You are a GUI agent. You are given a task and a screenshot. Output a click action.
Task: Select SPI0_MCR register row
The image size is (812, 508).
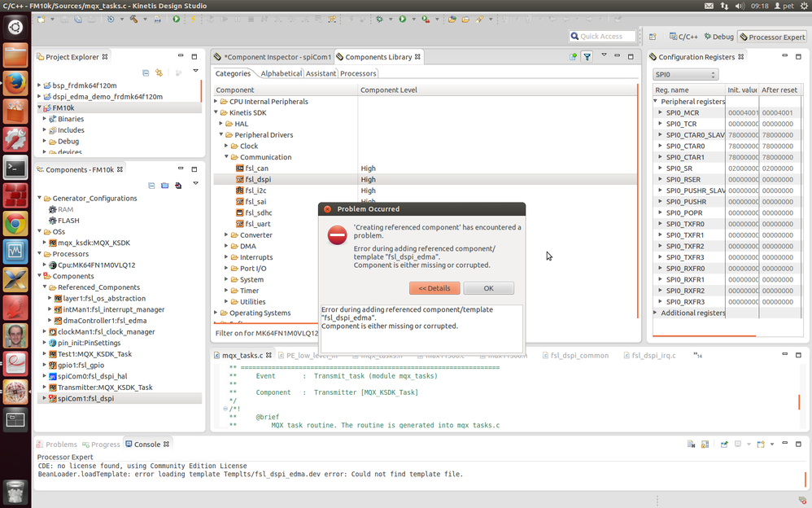(x=682, y=112)
